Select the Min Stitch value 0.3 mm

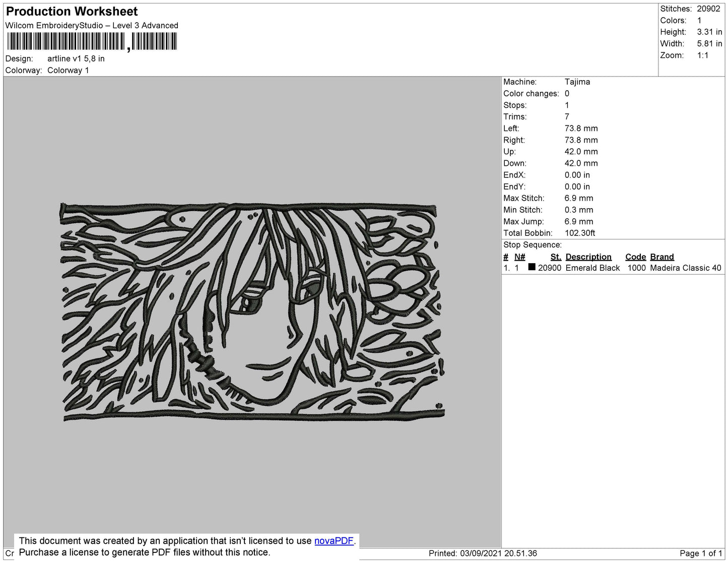[579, 210]
